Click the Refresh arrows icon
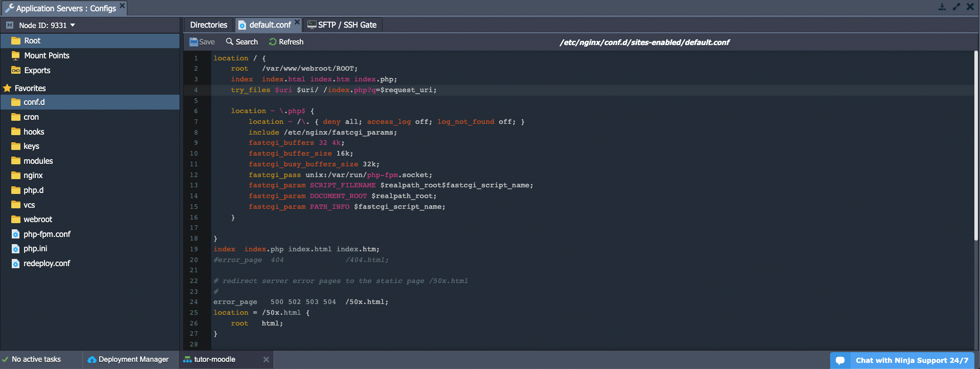Viewport: 980px width, 369px height. coord(273,42)
